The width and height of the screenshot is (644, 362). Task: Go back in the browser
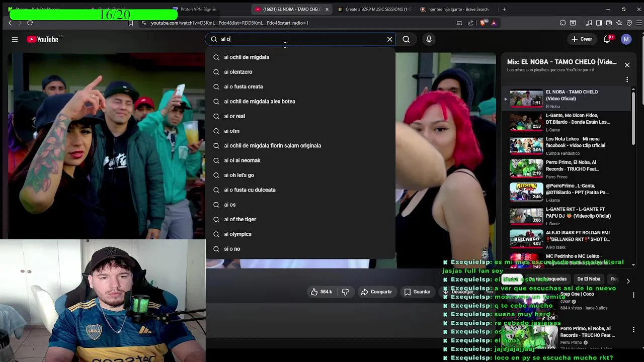pos(10,23)
